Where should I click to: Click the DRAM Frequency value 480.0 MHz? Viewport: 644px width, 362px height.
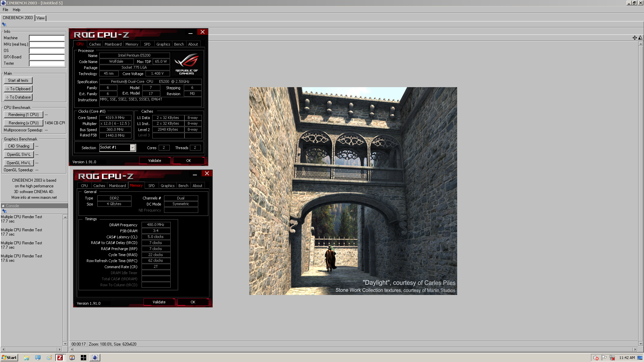click(x=156, y=225)
